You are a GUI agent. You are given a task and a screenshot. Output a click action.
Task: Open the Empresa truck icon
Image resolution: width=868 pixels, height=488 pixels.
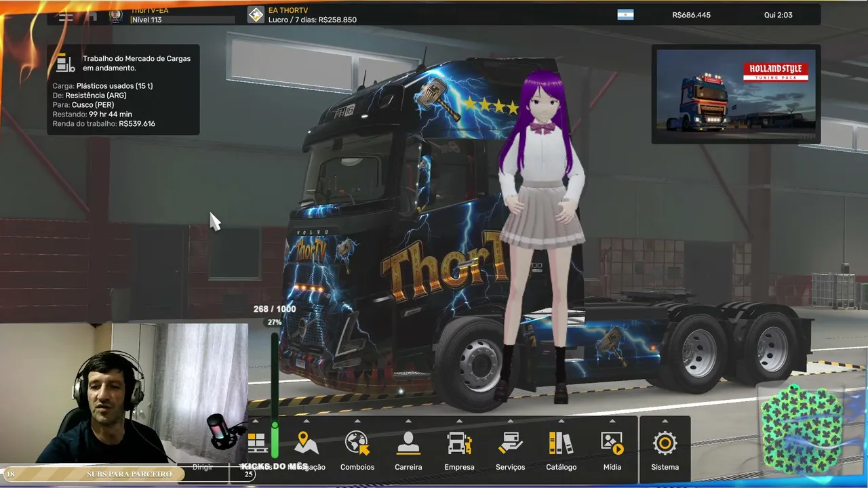point(459,443)
